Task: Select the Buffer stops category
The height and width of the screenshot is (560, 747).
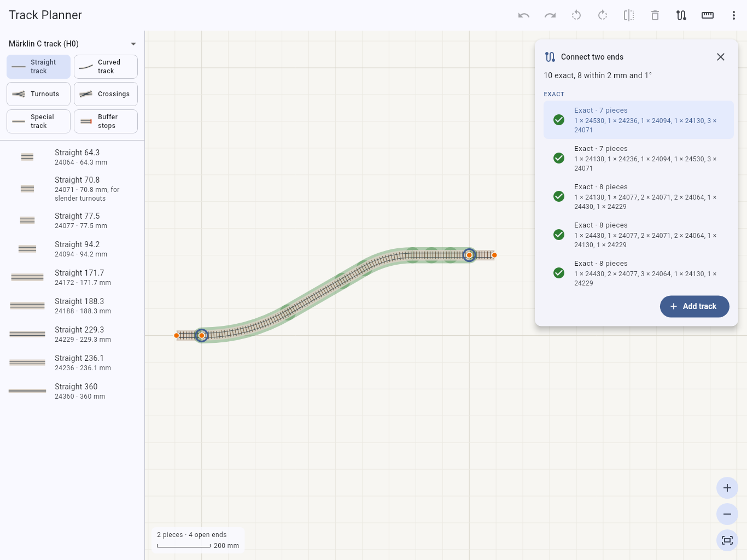Action: pyautogui.click(x=106, y=121)
